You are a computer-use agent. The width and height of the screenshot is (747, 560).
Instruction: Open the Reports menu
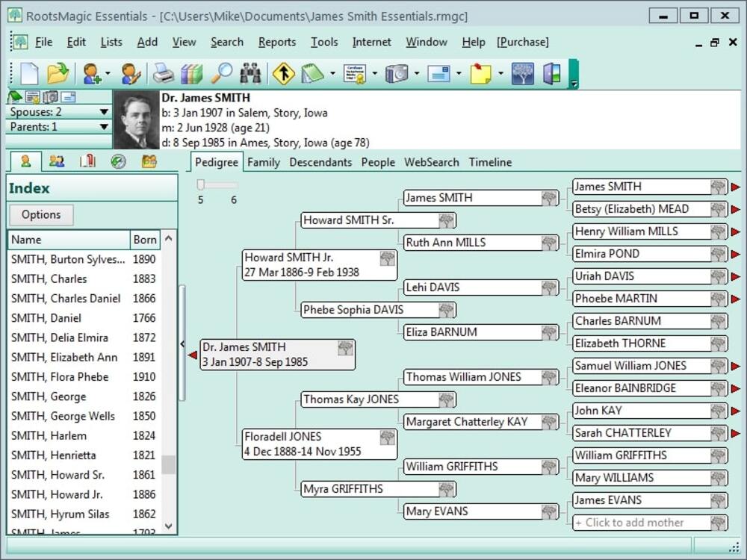pos(277,43)
